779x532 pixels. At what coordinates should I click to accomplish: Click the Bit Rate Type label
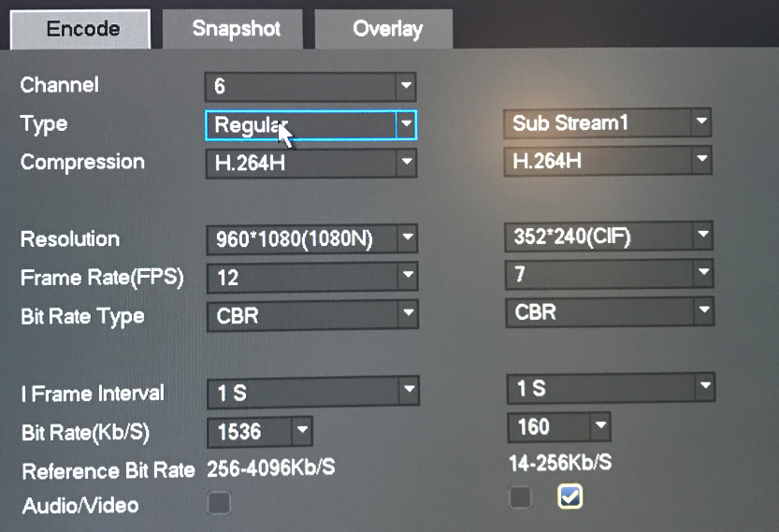(x=82, y=316)
